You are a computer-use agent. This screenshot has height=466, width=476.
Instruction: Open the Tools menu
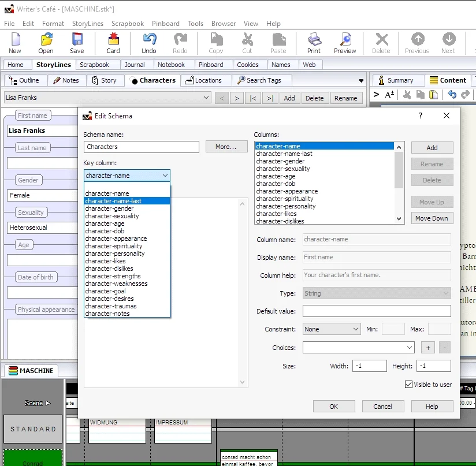(x=195, y=23)
